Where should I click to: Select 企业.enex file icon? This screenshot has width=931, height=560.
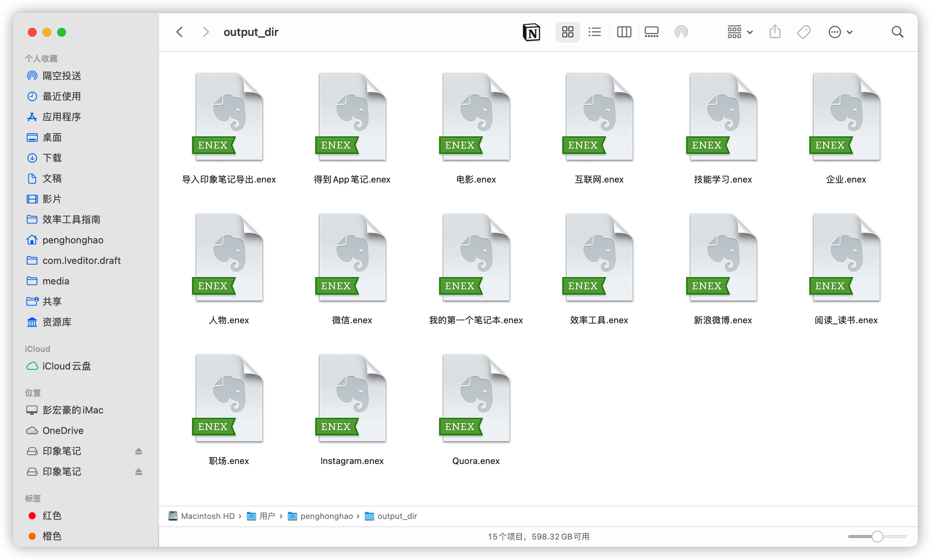846,117
